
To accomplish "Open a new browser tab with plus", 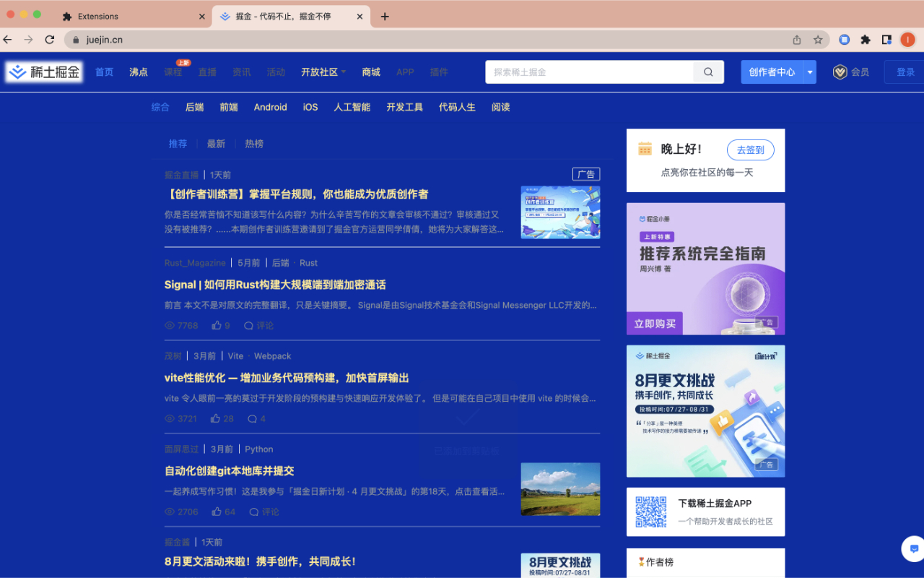I will tap(385, 17).
